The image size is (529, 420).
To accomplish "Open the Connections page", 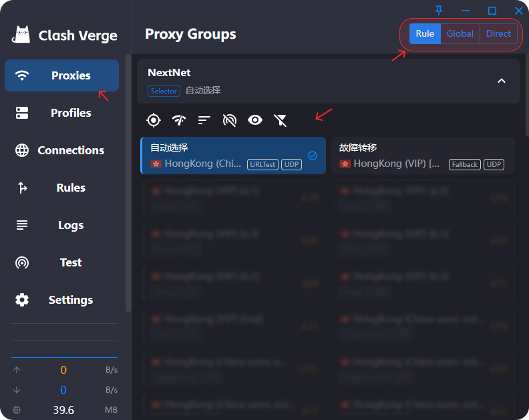I will pos(61,150).
